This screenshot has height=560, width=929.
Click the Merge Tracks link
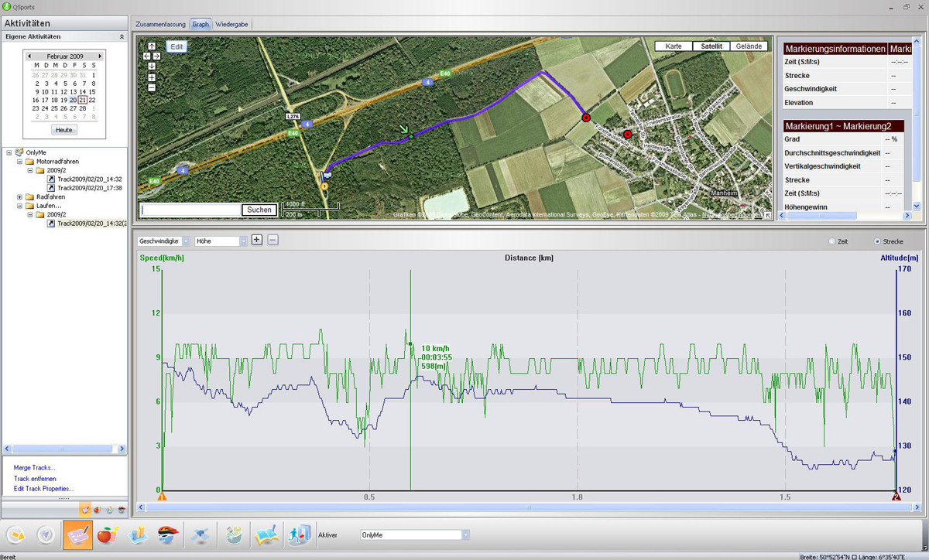point(34,467)
